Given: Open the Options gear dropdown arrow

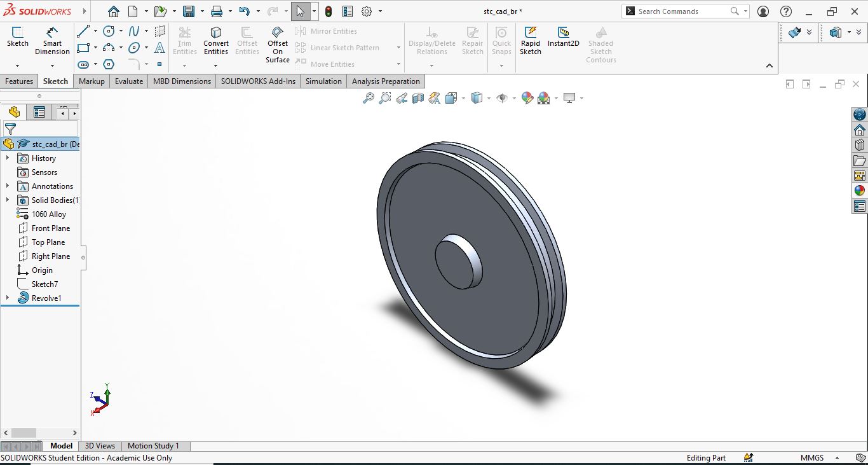Looking at the screenshot, I should [381, 11].
